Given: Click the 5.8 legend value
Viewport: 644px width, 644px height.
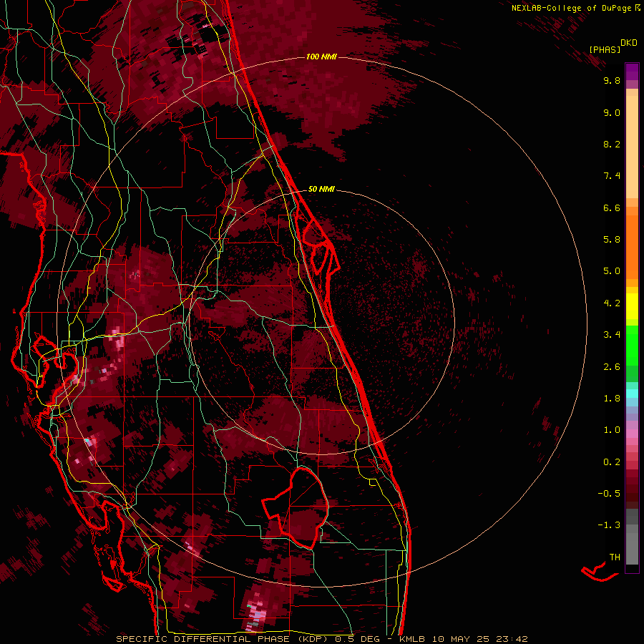Looking at the screenshot, I should [612, 240].
